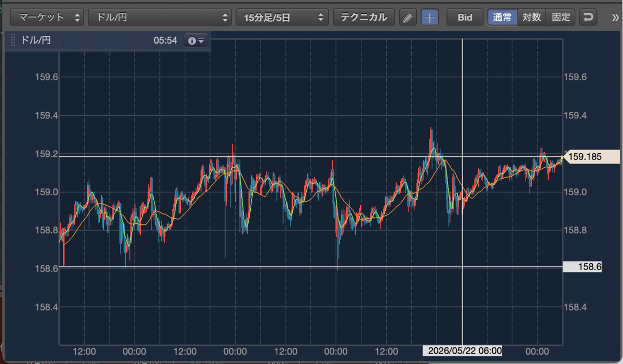Viewport: 623px width, 364px height.
Task: Click the first 12:00 time axis label
Action: pyautogui.click(x=84, y=351)
